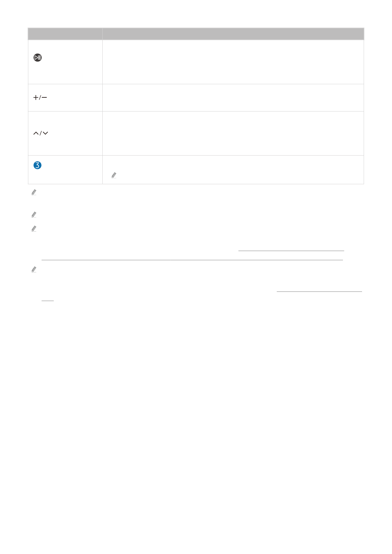The width and height of the screenshot is (392, 554).
Task: Click the last pencil note icon on the page
Action: click(x=34, y=269)
